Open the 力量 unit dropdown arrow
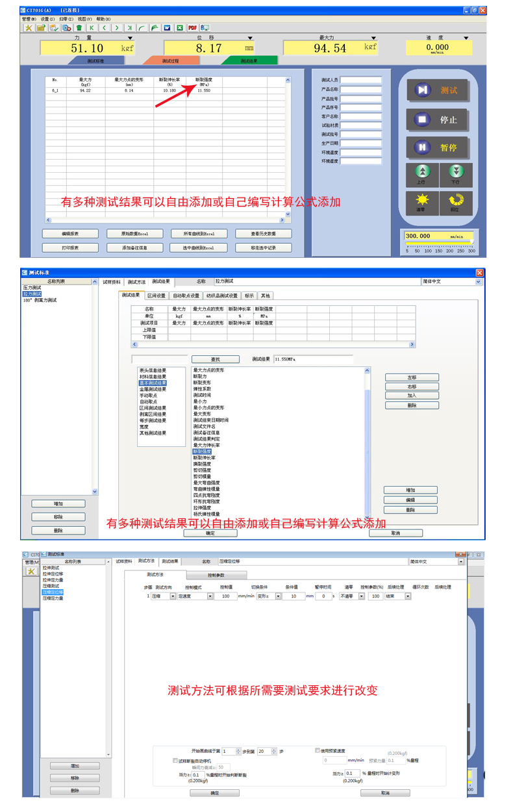513x812 pixels. 130,38
